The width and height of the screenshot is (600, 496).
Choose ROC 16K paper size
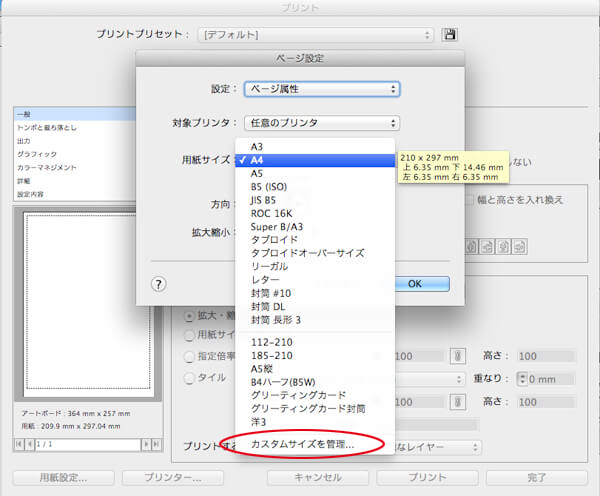315,214
